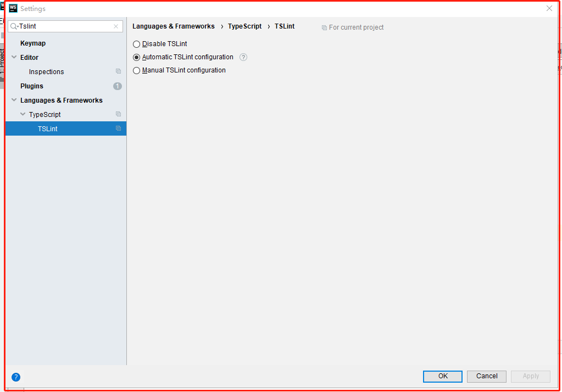Confirm settings with OK button

coord(443,376)
